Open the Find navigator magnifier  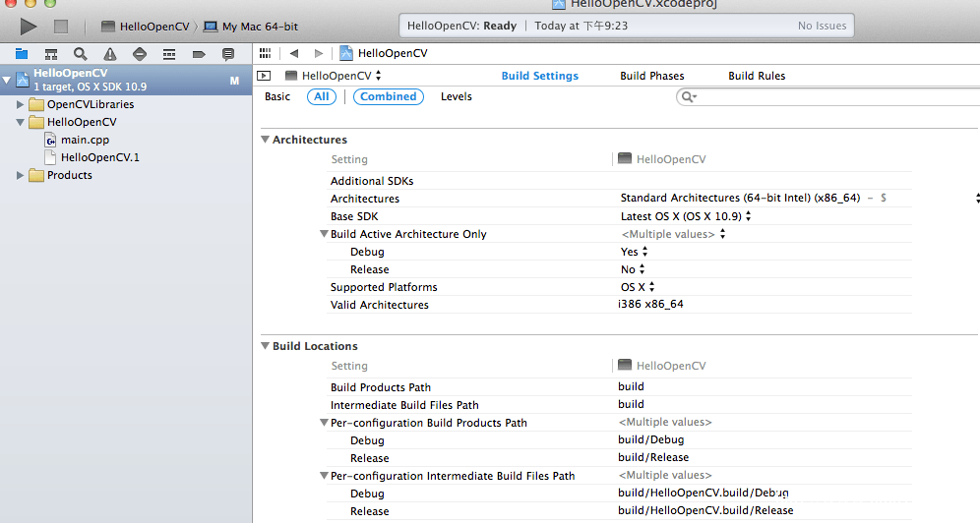click(80, 54)
